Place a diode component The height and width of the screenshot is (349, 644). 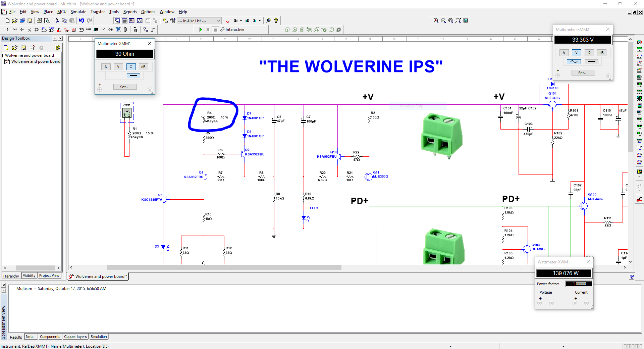coord(22,30)
